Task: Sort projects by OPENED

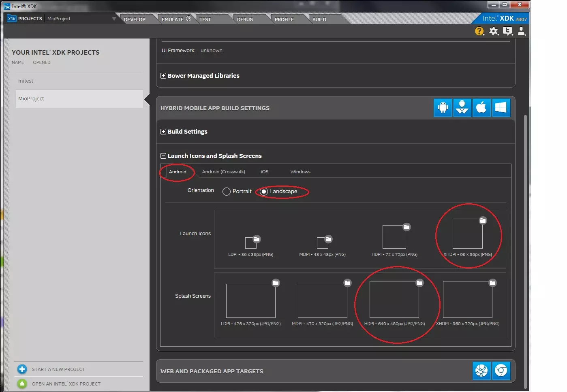Action: pyautogui.click(x=42, y=62)
